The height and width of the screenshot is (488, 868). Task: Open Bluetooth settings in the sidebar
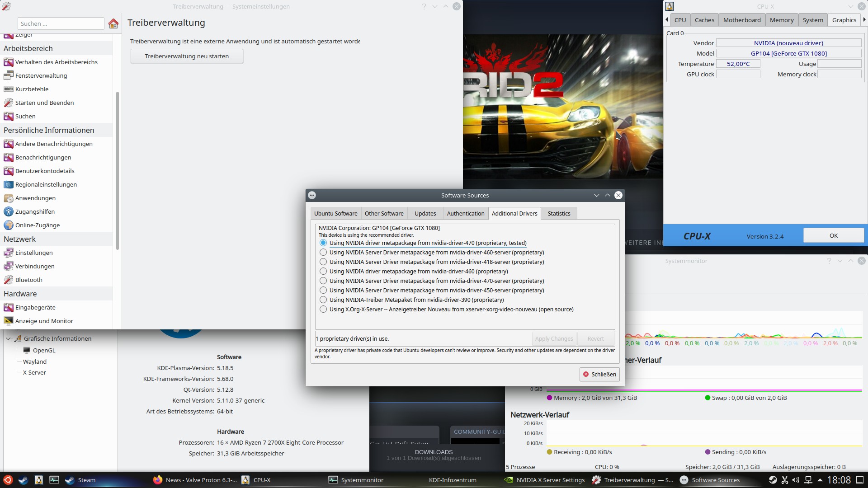28,280
